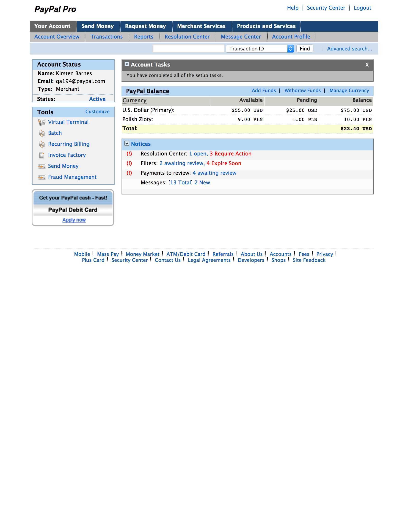Select the Virtual Terminal tool
Screen dimensions: 408x532
pyautogui.click(x=68, y=122)
